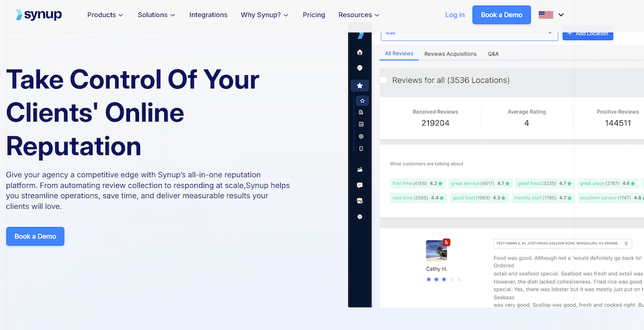644x330 pixels.
Task: Select the Q&A tab
Action: pos(493,54)
